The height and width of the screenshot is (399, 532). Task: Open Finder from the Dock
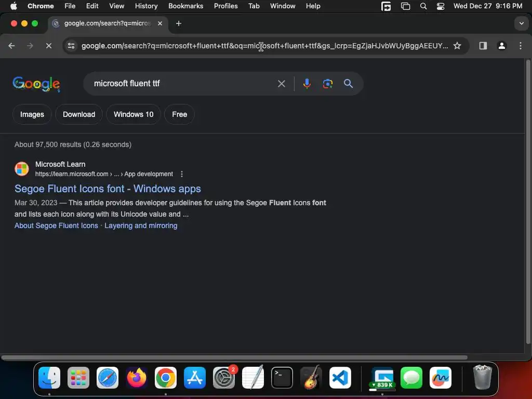tap(49, 378)
